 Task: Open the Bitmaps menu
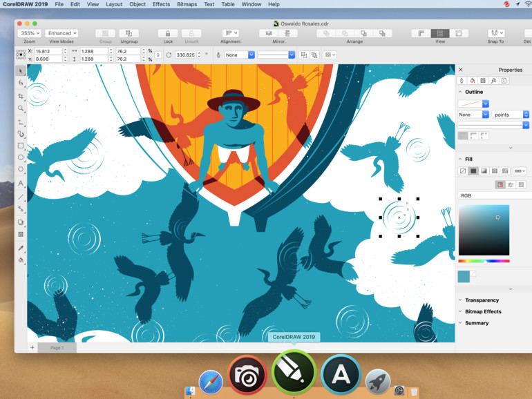tap(187, 4)
